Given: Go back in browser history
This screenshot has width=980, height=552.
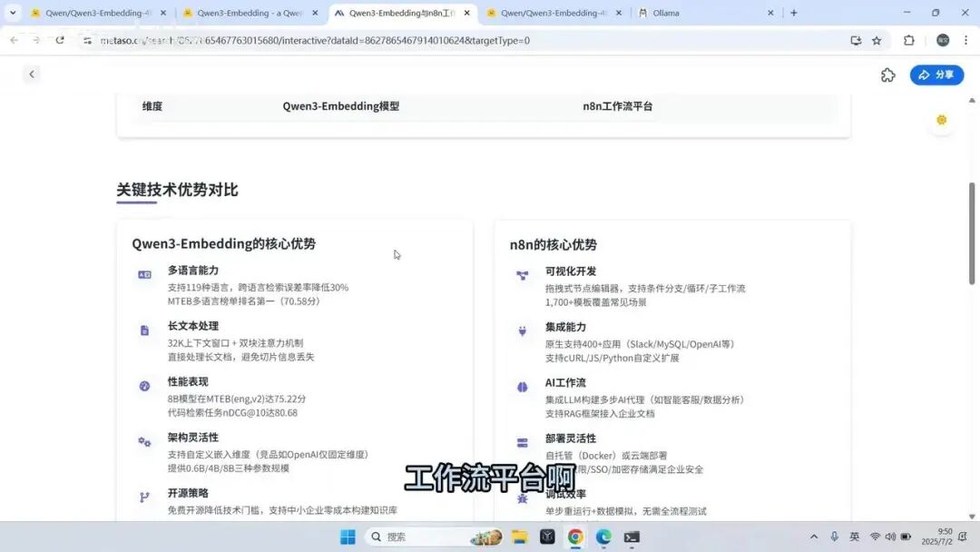Looking at the screenshot, I should (15, 40).
